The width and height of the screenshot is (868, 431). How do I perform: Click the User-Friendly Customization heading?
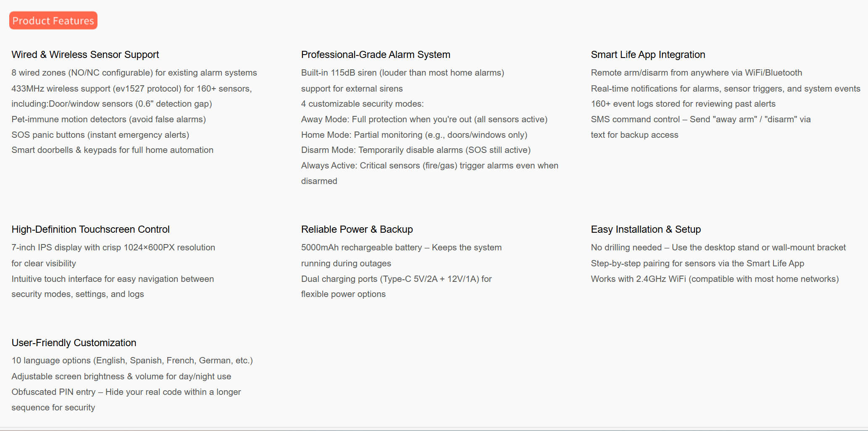tap(74, 343)
